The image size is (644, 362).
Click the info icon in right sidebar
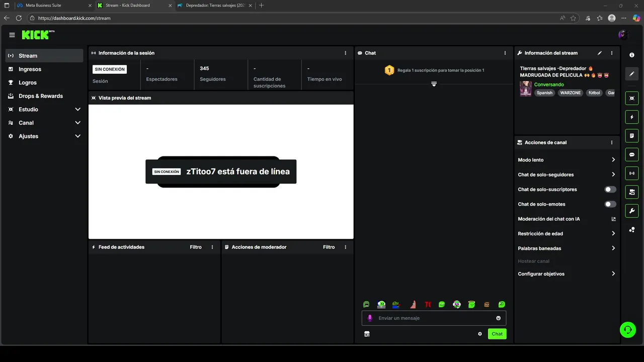pyautogui.click(x=632, y=55)
